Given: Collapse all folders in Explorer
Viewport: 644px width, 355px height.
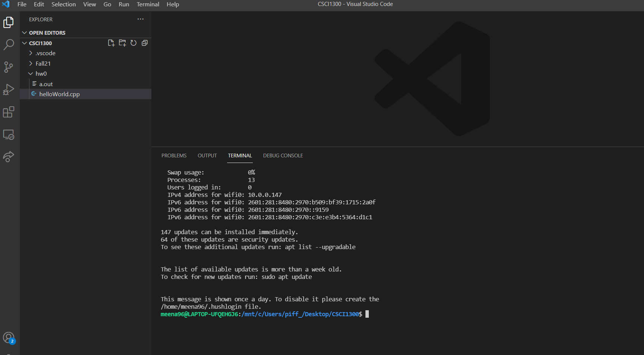Looking at the screenshot, I should [x=145, y=43].
